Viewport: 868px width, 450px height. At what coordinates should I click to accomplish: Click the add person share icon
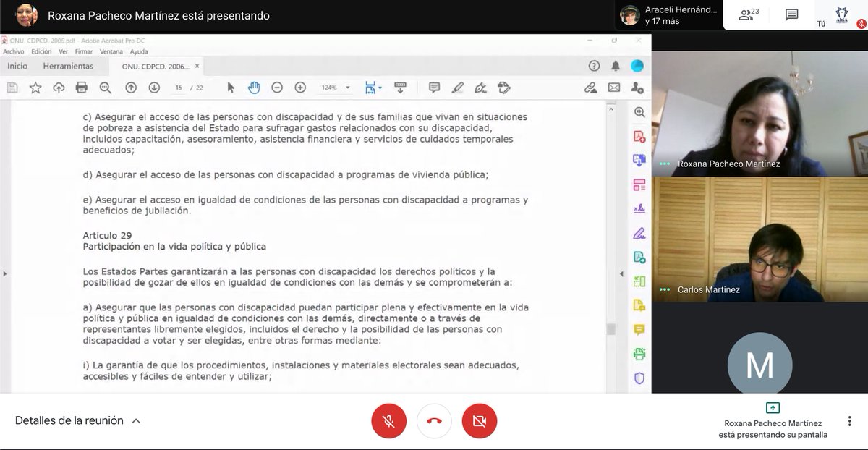point(637,88)
